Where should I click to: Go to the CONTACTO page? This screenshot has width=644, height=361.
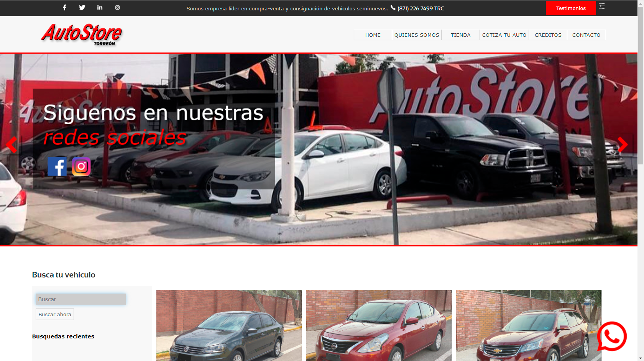coord(586,35)
